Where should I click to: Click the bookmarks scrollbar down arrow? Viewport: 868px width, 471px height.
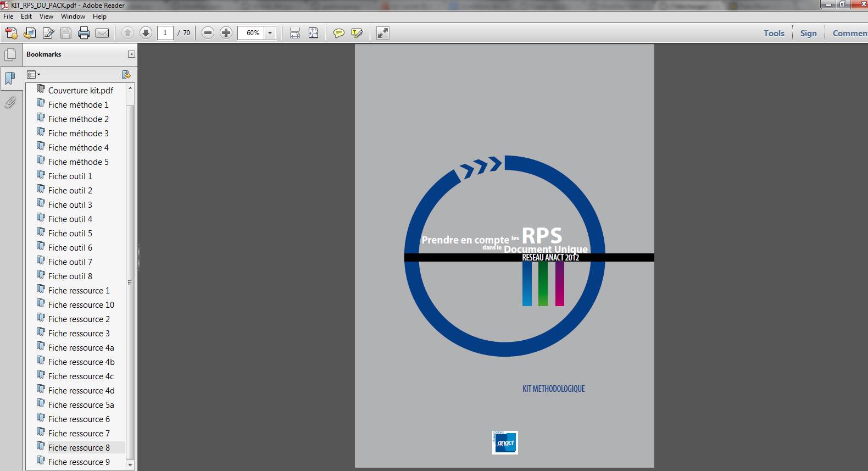[130, 465]
